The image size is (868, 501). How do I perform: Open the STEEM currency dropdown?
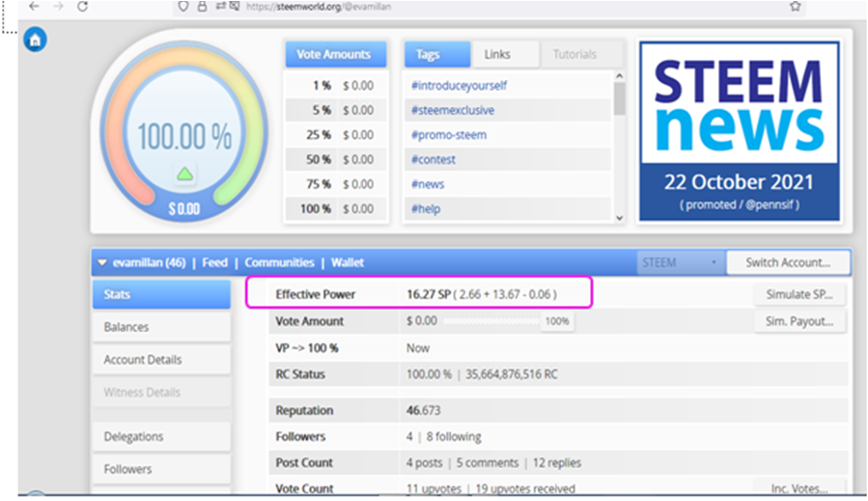tap(681, 263)
